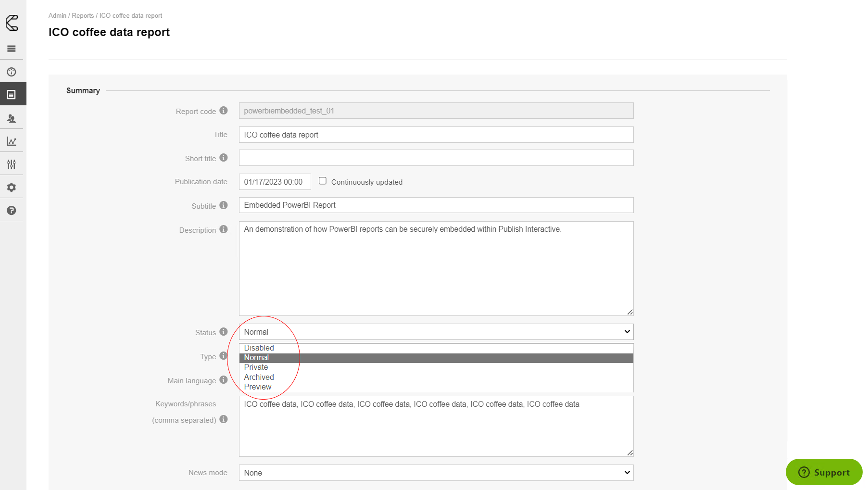Image resolution: width=868 pixels, height=490 pixels.
Task: Enable the Continuously updated checkbox
Action: (x=323, y=181)
